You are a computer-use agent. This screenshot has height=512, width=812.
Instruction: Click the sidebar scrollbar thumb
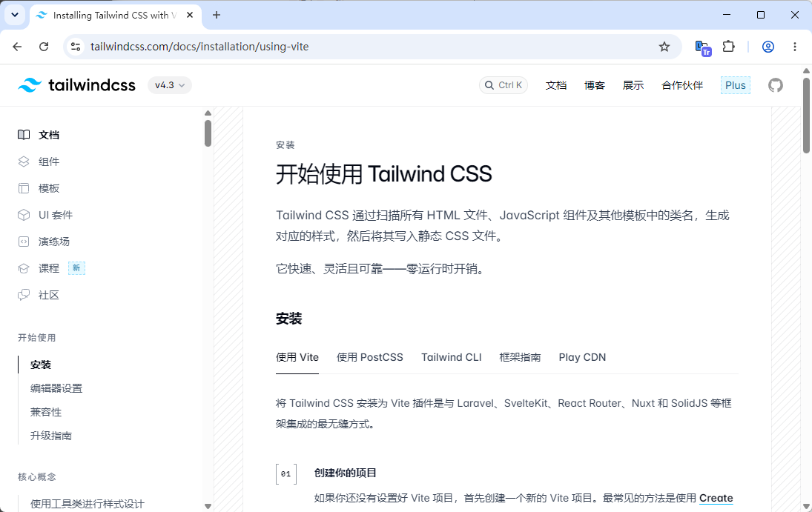[208, 133]
